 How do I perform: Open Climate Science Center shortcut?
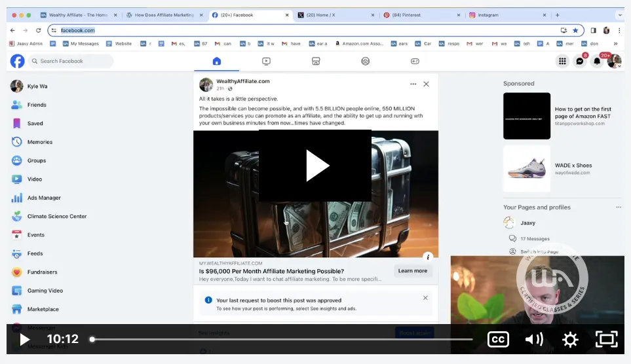click(57, 216)
